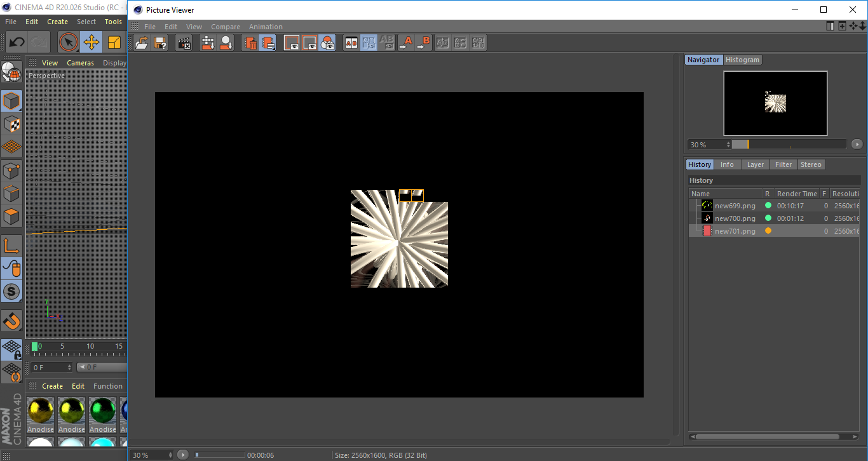
Task: Toggle Display Green Channel eye icon
Action: (309, 43)
